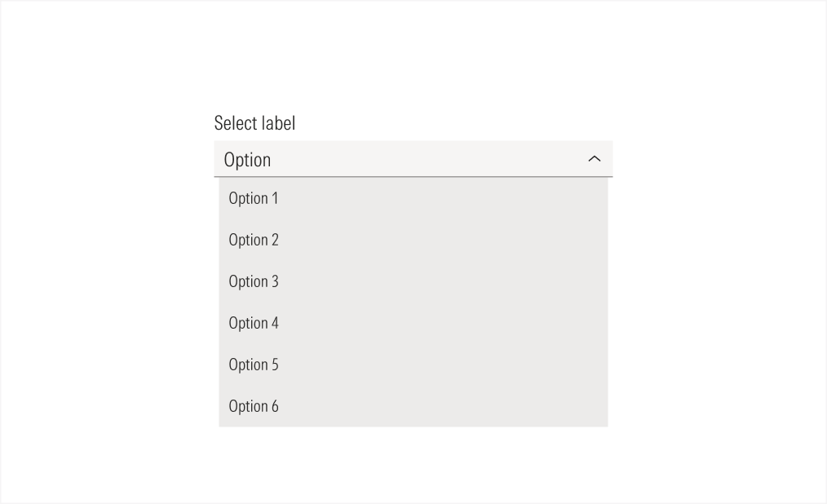Click the bottom edge of the dropdown panel

[413, 423]
